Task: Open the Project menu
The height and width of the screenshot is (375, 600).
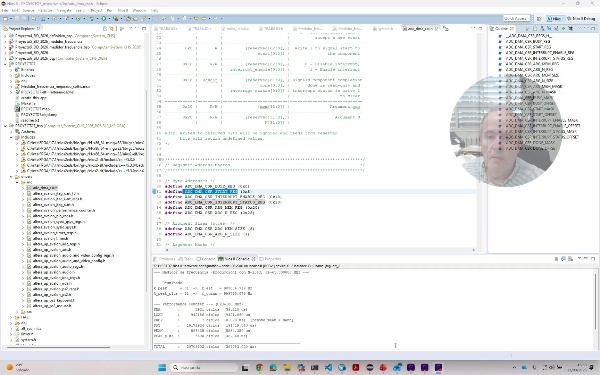Action: point(96,11)
